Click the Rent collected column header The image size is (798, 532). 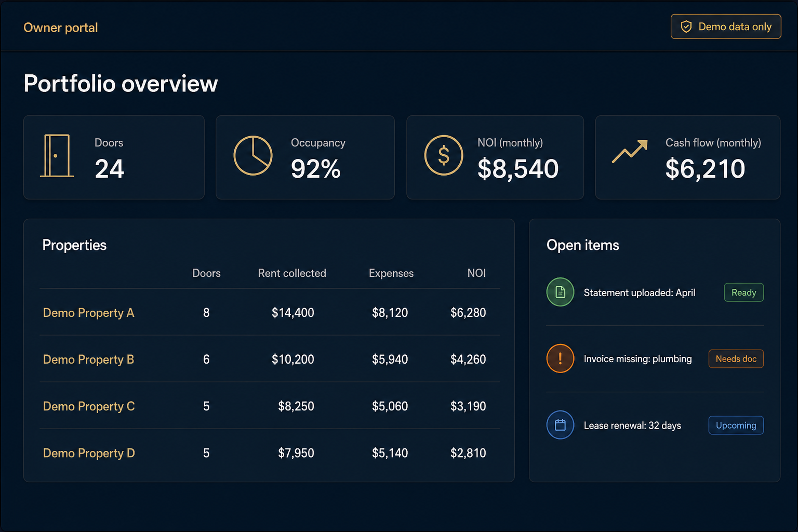click(x=292, y=273)
